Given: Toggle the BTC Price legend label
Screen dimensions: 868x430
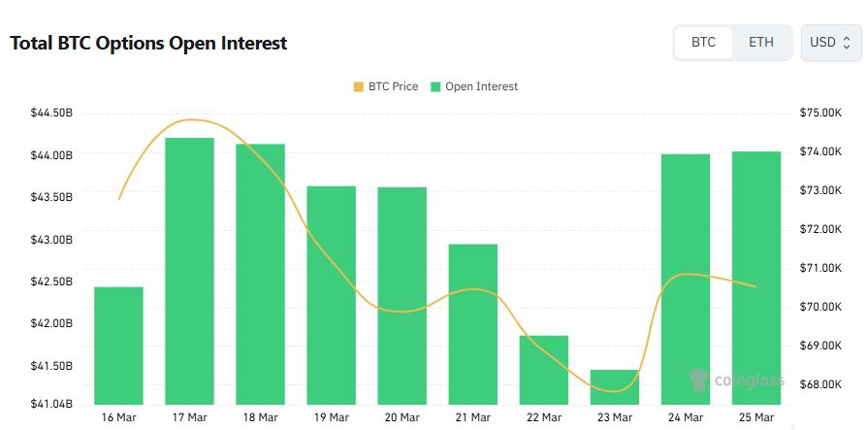Looking at the screenshot, I should point(393,86).
